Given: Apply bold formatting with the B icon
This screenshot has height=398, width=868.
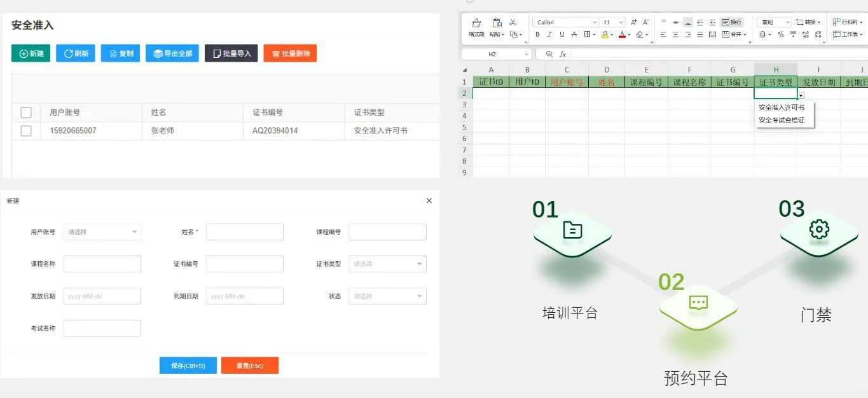Looking at the screenshot, I should tap(538, 34).
